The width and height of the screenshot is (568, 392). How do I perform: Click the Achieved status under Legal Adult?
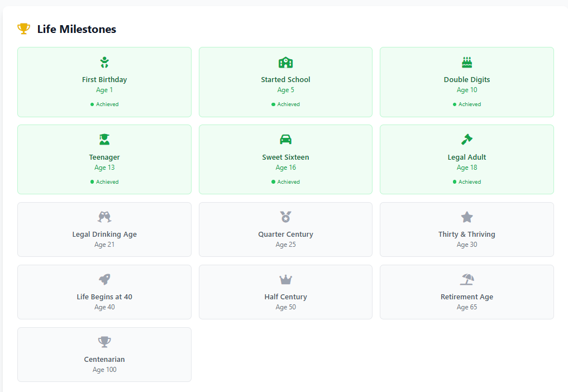point(467,182)
